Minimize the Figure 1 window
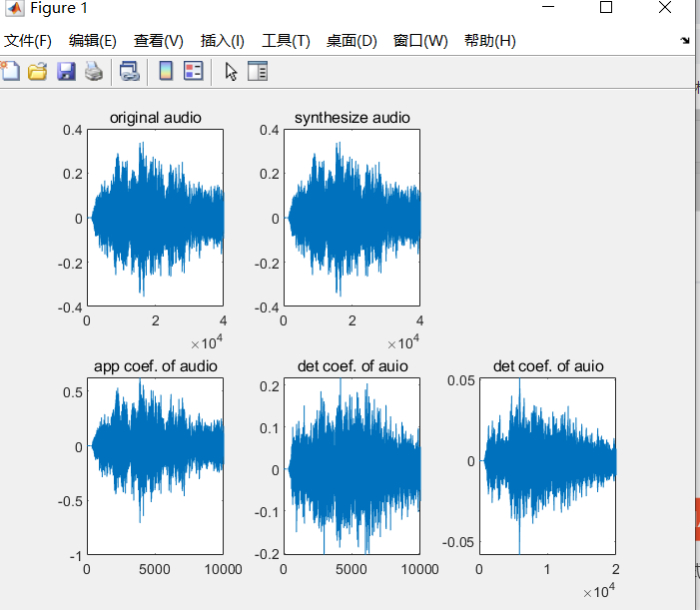This screenshot has height=610, width=700. (x=548, y=7)
